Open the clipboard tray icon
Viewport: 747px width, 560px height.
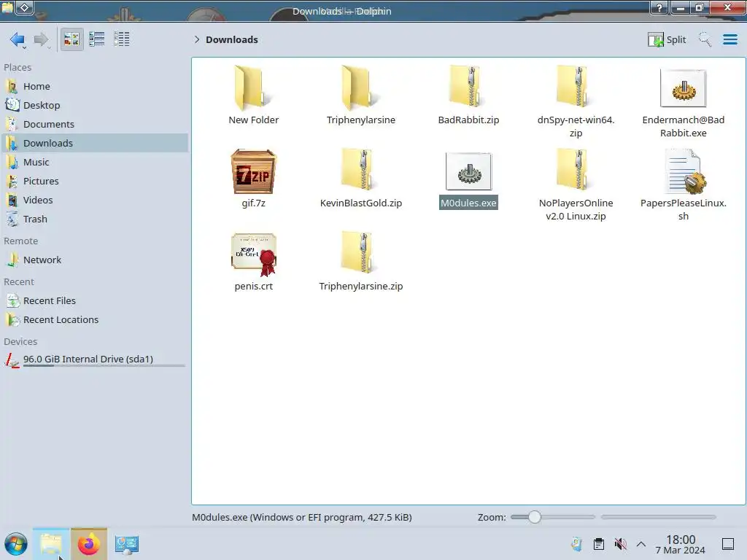coord(598,544)
